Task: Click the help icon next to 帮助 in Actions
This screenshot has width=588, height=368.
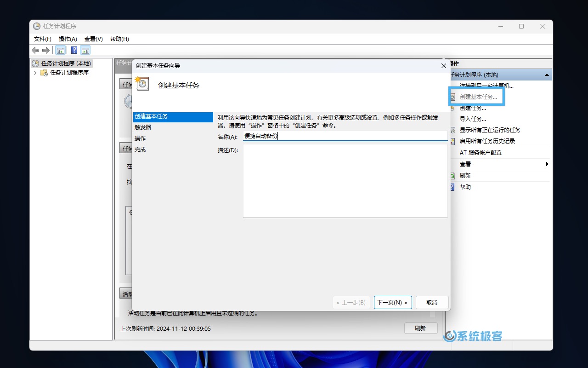Action: click(x=452, y=187)
